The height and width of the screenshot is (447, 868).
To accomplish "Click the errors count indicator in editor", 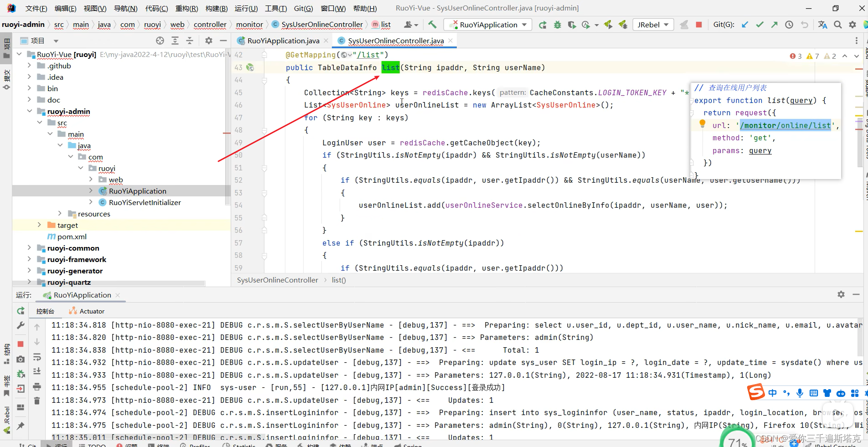I will click(796, 56).
